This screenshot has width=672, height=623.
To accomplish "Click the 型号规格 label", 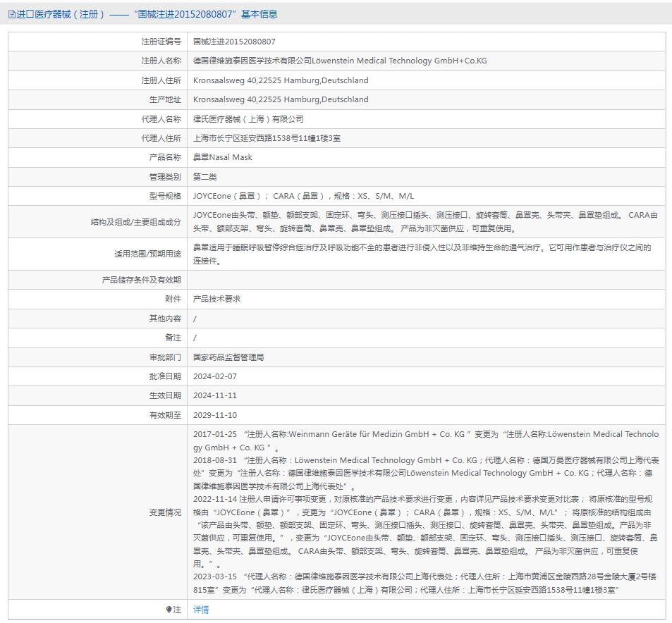I will [x=165, y=196].
